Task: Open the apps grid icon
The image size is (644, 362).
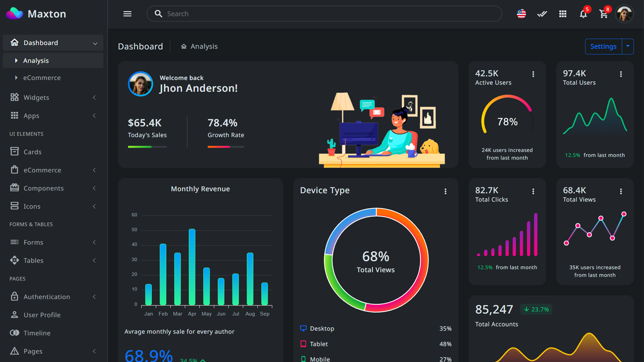Action: point(562,14)
